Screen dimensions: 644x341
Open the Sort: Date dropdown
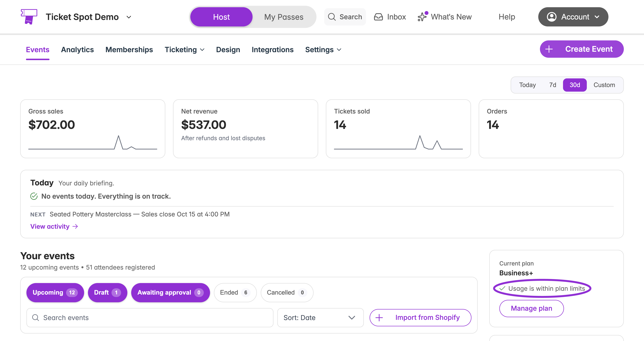coord(321,317)
